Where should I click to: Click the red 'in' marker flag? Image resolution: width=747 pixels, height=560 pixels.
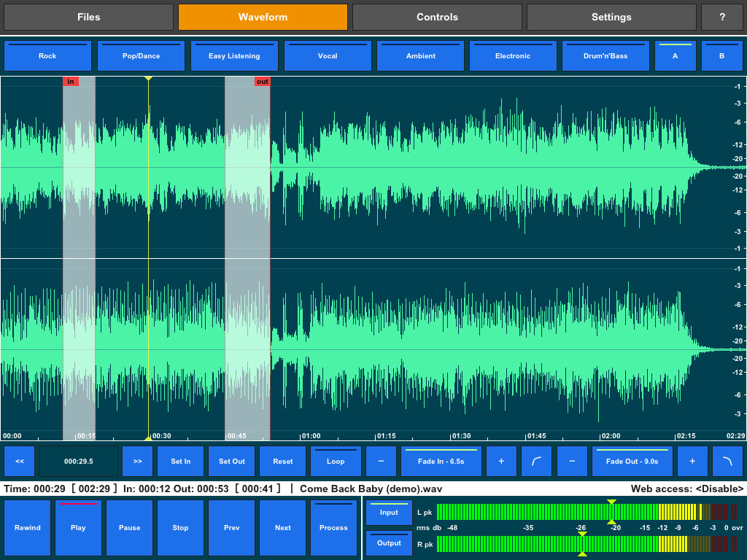(71, 82)
